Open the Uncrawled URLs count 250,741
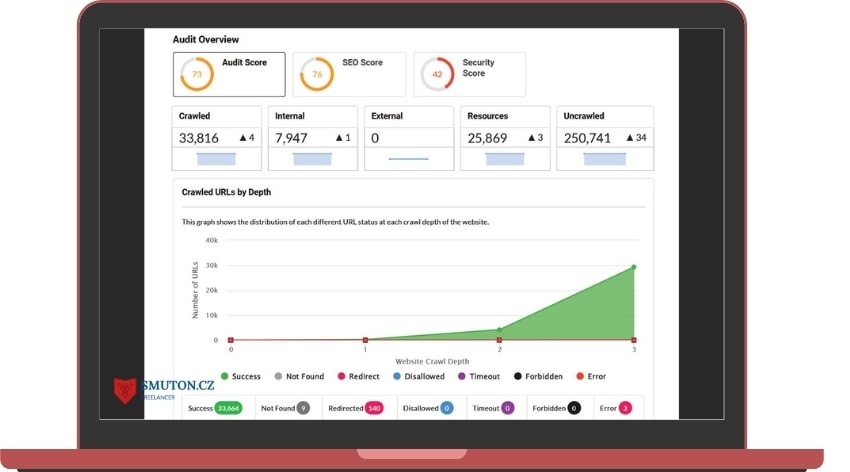 [587, 138]
